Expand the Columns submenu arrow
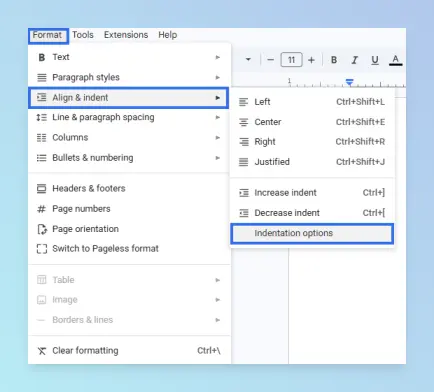 [218, 138]
